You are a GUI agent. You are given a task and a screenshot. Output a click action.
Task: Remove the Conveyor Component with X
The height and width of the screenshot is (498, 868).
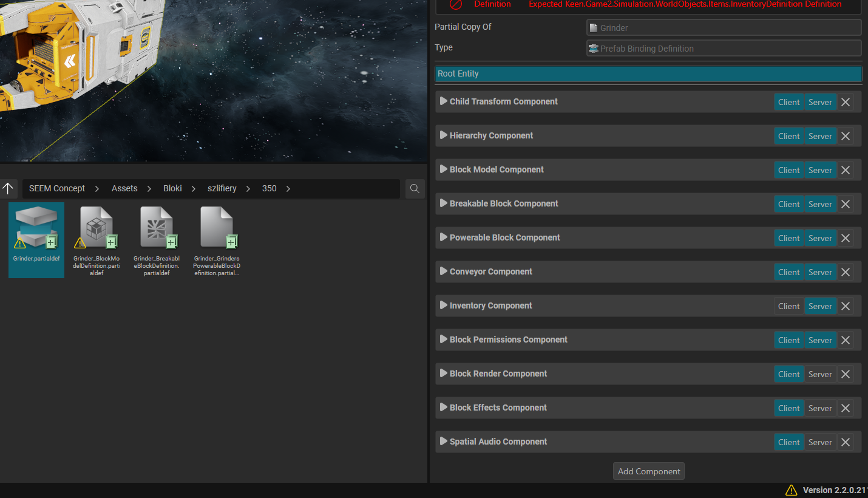click(845, 272)
